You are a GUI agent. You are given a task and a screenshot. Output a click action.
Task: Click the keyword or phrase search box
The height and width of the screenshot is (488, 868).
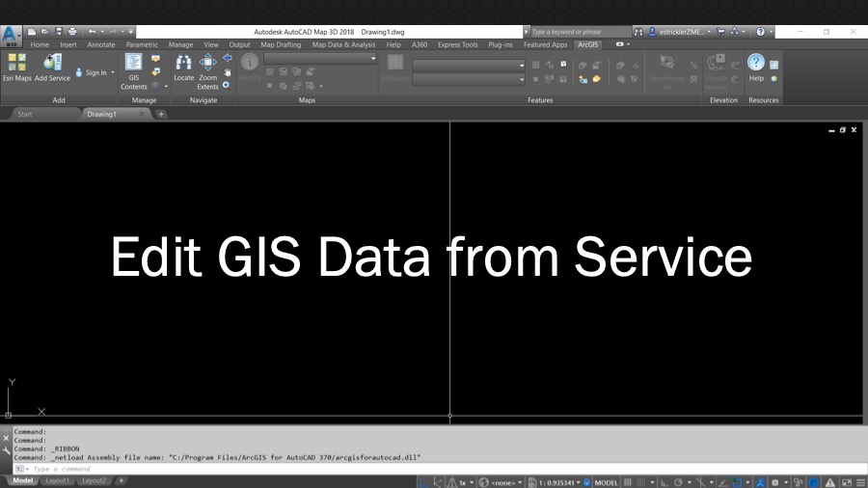(581, 32)
